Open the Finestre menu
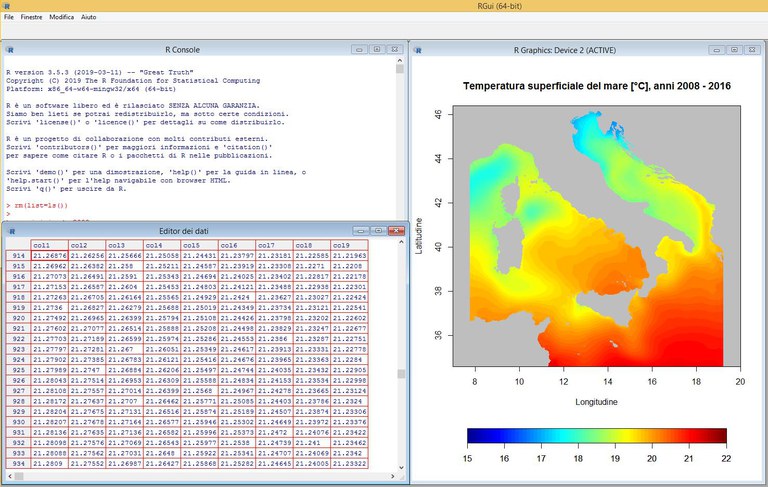Image resolution: width=768 pixels, height=487 pixels. (31, 18)
